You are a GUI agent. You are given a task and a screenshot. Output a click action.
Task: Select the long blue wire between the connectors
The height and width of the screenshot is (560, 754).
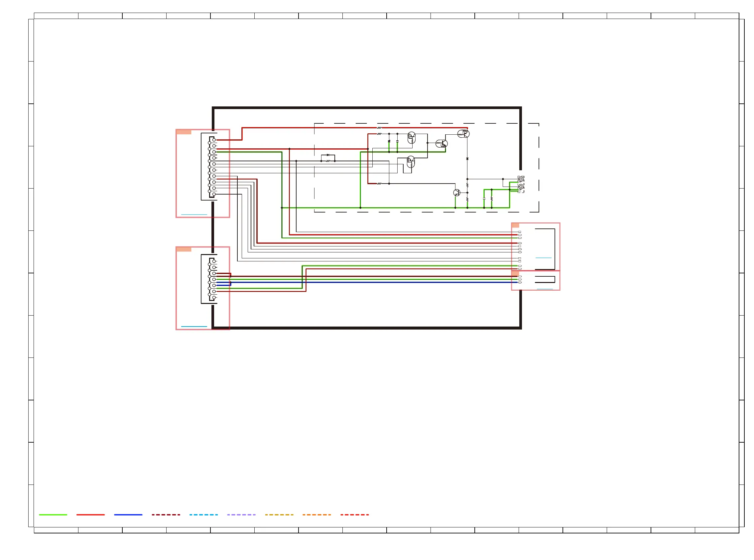point(367,282)
